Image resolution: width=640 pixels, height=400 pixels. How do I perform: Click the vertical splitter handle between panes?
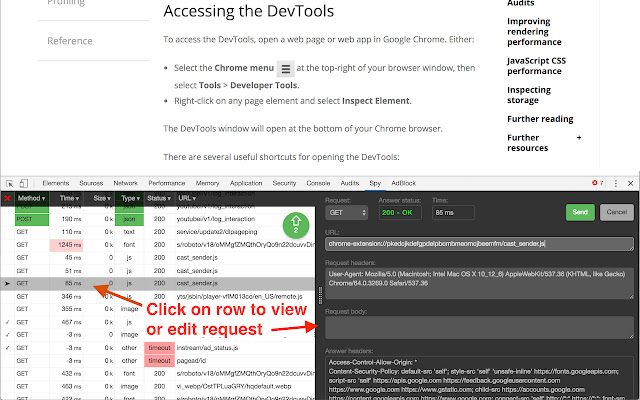(x=320, y=296)
